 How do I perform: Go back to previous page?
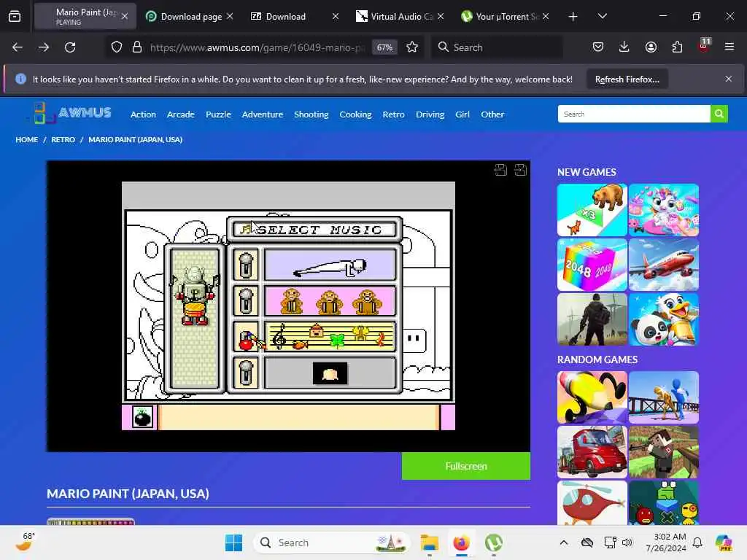18,47
